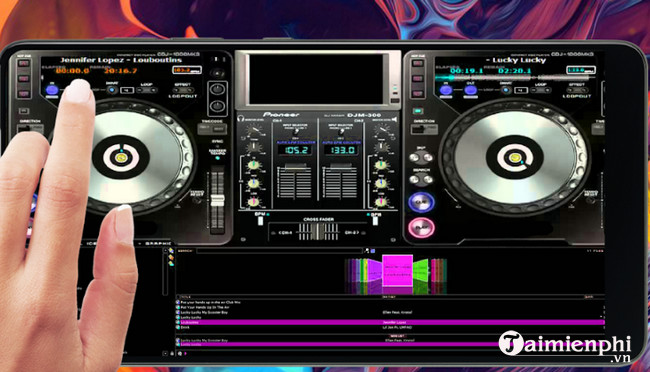Toggle the left BPM switch above crossfader
Image resolution: width=650 pixels, height=372 pixels.
click(x=260, y=221)
